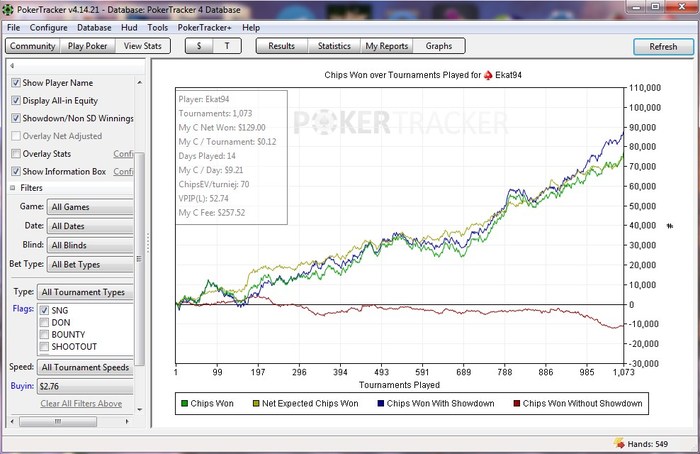Click 'My C Net Won: $129.00' text
700x454 pixels.
point(222,128)
